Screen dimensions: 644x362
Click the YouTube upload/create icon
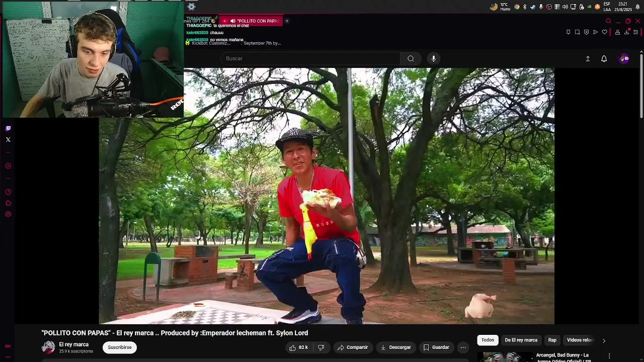pyautogui.click(x=588, y=59)
